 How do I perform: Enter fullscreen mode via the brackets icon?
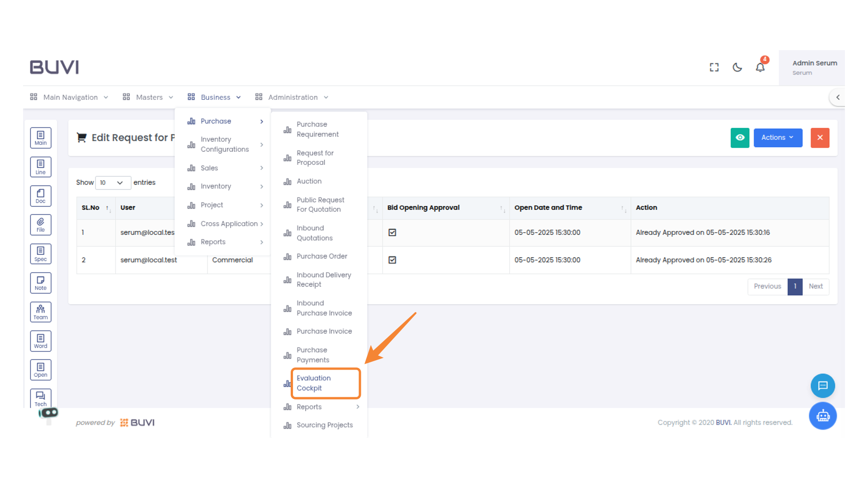[714, 67]
